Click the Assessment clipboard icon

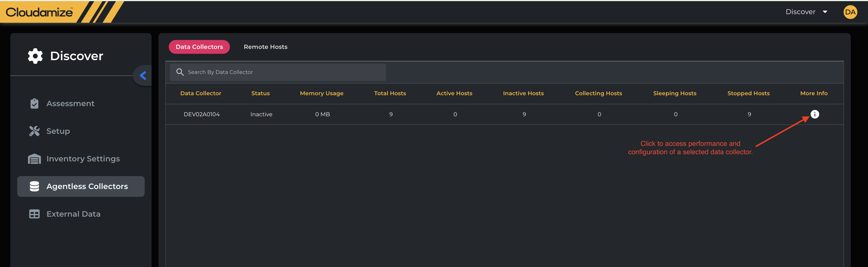click(34, 104)
